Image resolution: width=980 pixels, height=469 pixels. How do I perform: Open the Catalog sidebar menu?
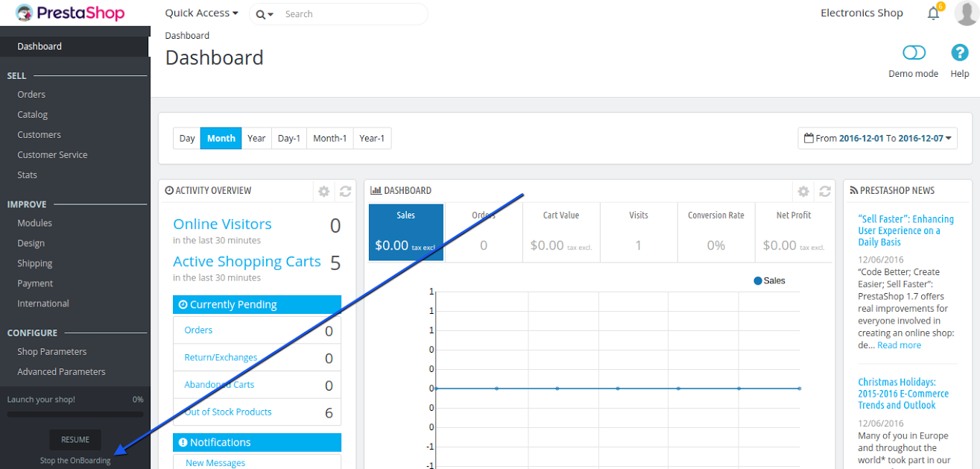33,115
